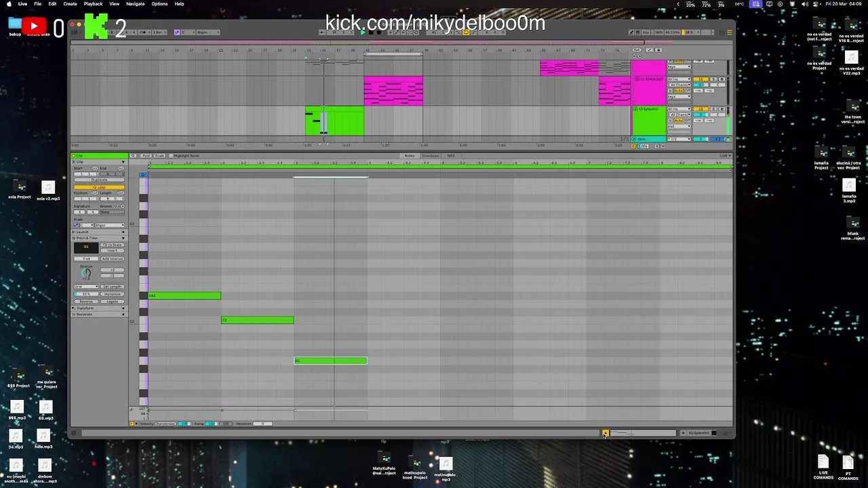
Task: Click the piano roll Scale button
Action: 159,156
